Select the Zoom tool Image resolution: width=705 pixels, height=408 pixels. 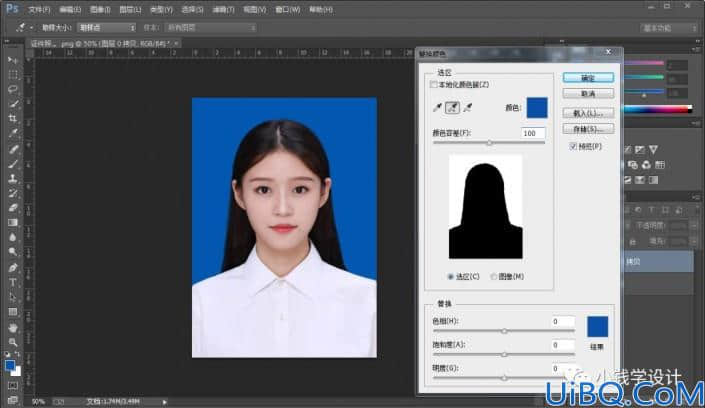pyautogui.click(x=13, y=342)
